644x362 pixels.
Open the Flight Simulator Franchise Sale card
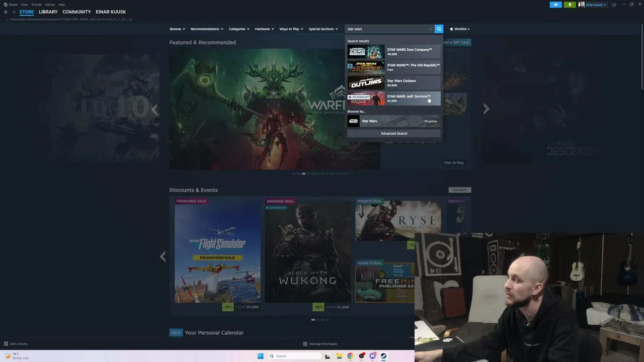pyautogui.click(x=217, y=254)
